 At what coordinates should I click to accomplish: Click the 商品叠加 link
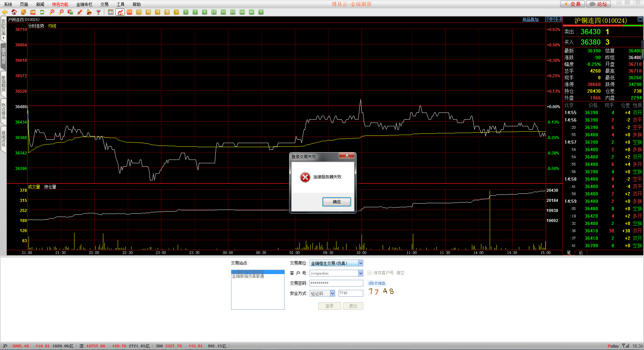coord(530,19)
